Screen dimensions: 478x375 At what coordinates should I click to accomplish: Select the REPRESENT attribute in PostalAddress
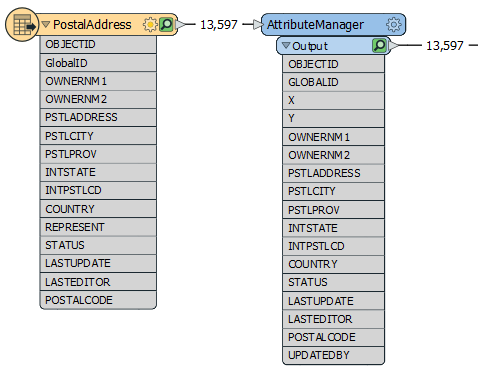(x=98, y=227)
